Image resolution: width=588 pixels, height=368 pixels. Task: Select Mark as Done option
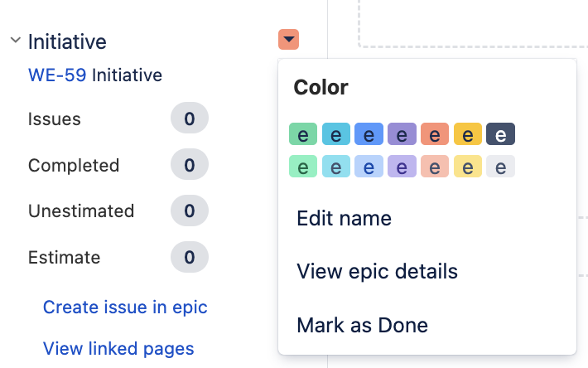362,325
